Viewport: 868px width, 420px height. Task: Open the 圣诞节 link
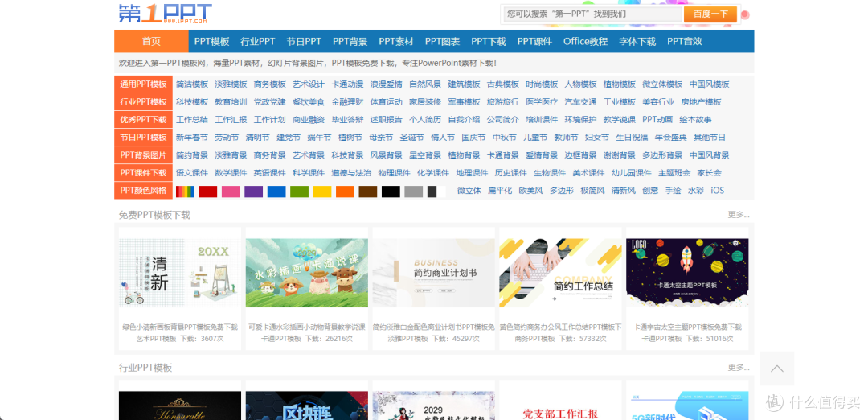tap(411, 138)
